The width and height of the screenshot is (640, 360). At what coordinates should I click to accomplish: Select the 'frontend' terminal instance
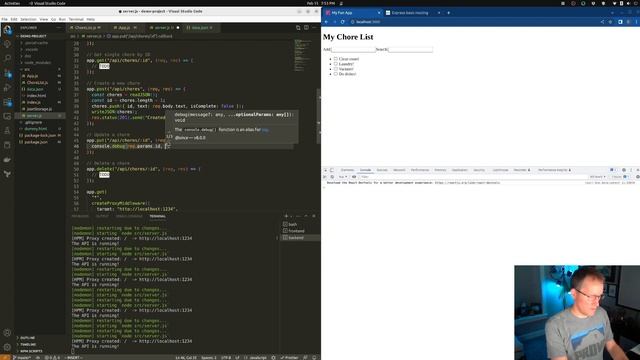coord(297,231)
